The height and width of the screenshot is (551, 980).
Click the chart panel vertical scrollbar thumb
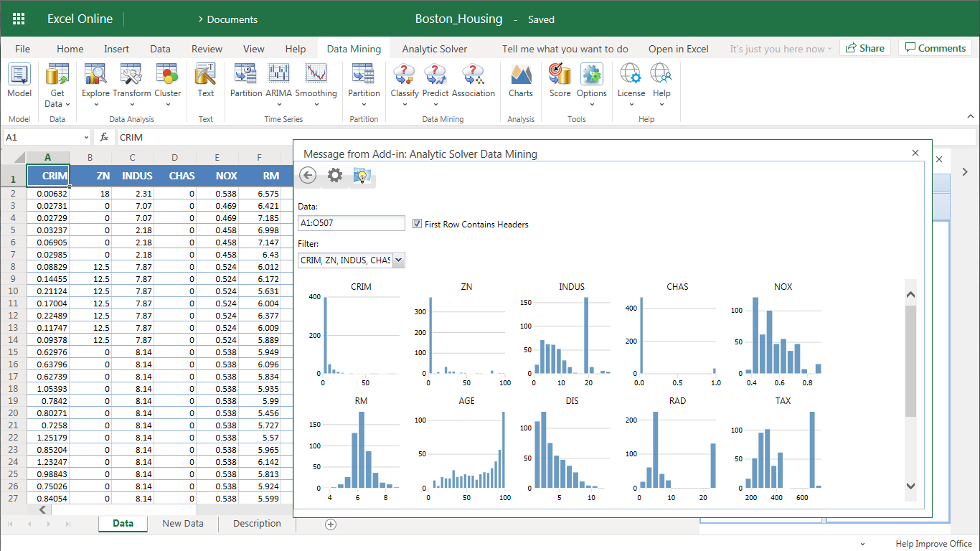pyautogui.click(x=910, y=361)
